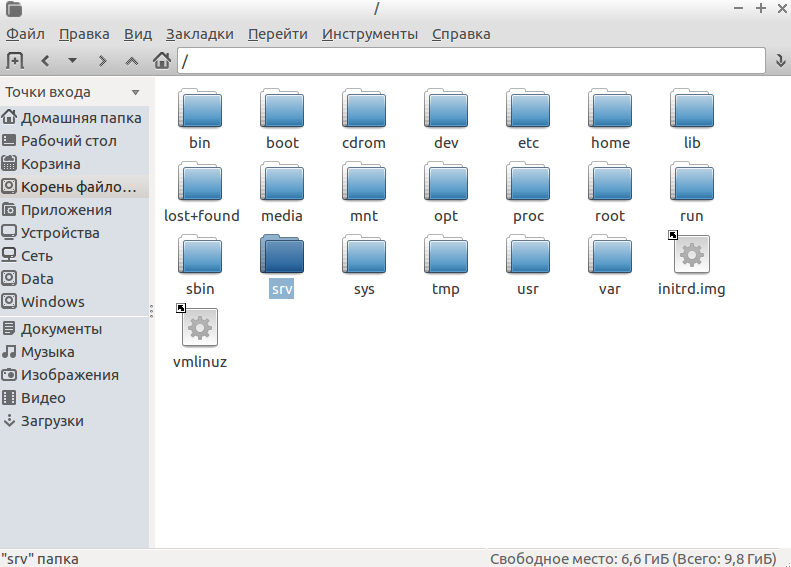Viewport: 791px width, 567px height.
Task: Select the usr folder icon
Action: 528,255
